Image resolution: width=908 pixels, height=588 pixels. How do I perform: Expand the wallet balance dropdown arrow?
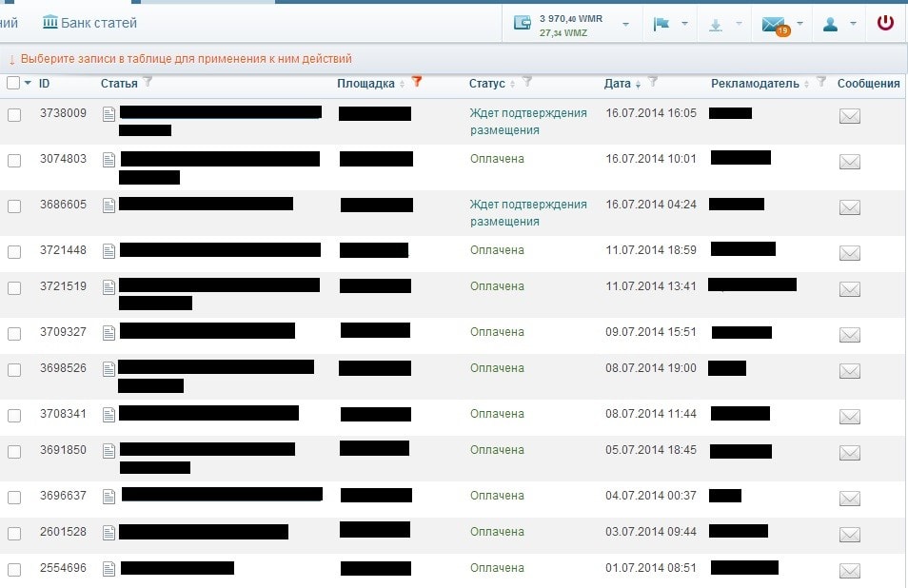click(626, 25)
